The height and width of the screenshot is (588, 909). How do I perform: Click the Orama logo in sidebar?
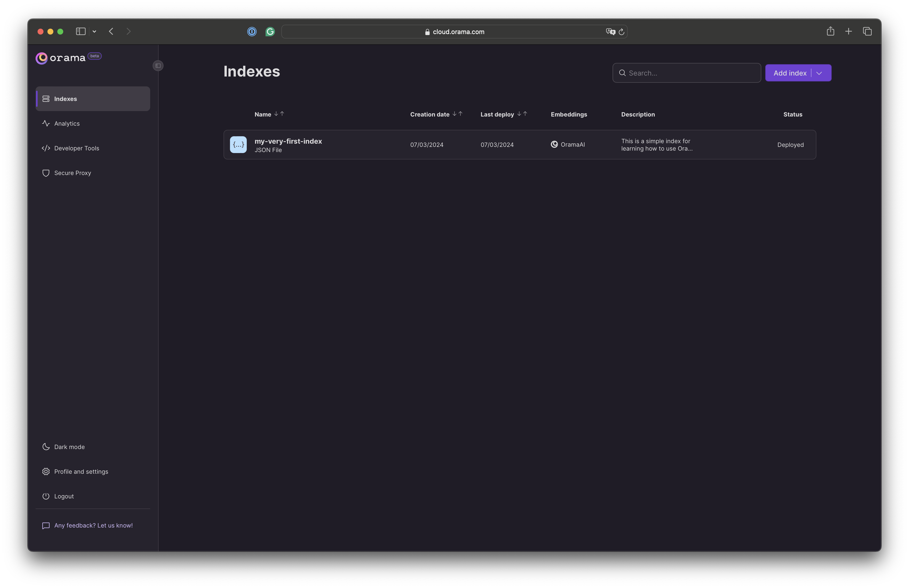[x=60, y=58]
